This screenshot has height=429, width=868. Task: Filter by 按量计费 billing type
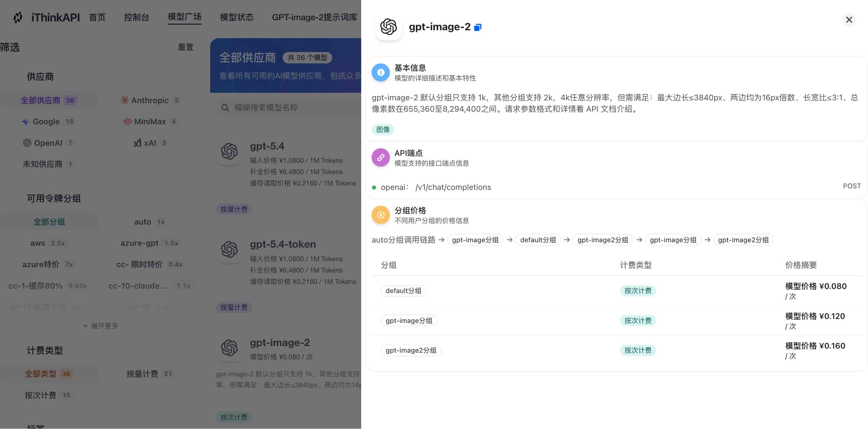[x=150, y=374]
